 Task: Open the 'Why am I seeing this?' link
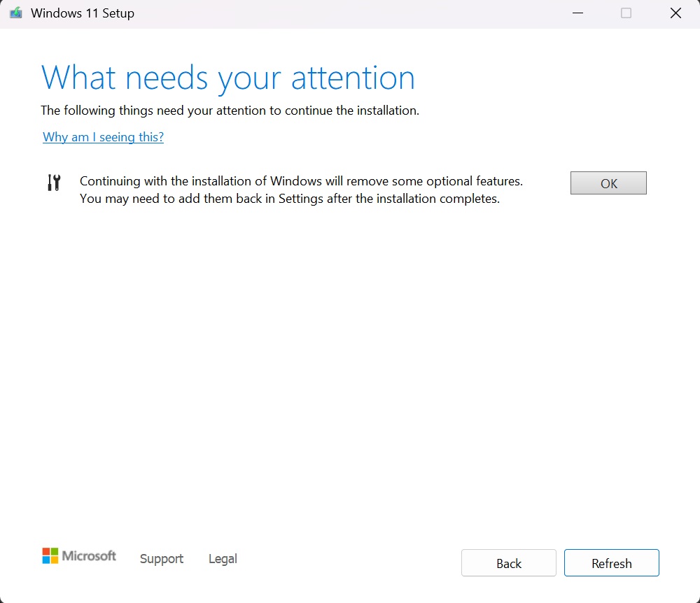103,137
